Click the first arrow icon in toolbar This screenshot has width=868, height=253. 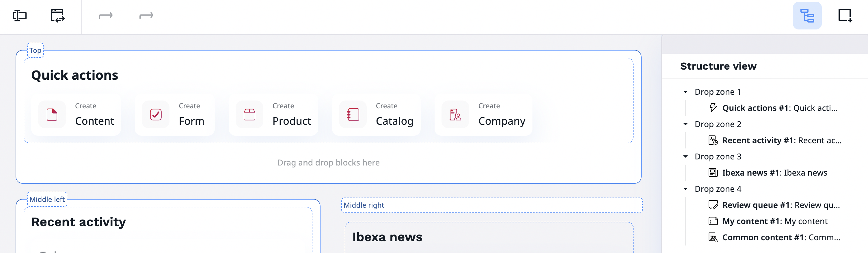(105, 16)
